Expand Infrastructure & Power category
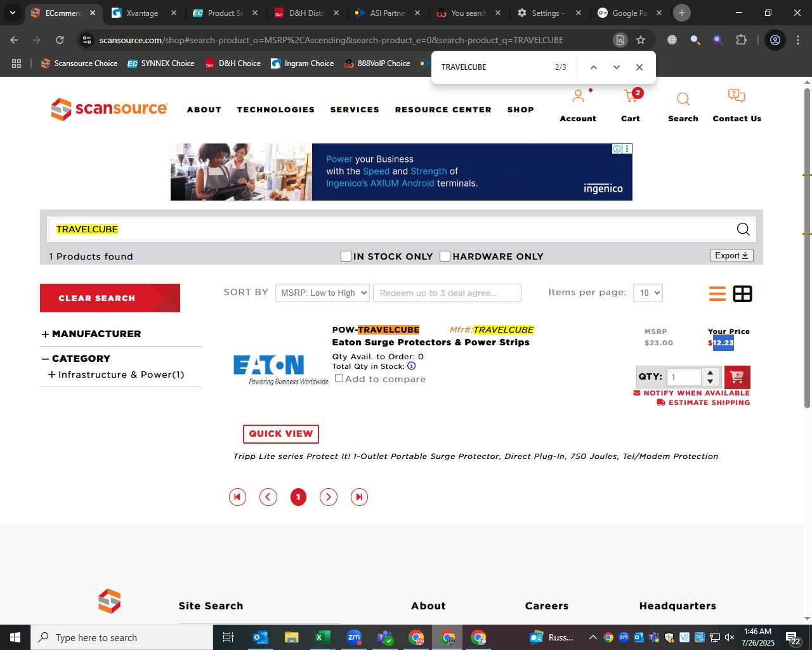 51,375
